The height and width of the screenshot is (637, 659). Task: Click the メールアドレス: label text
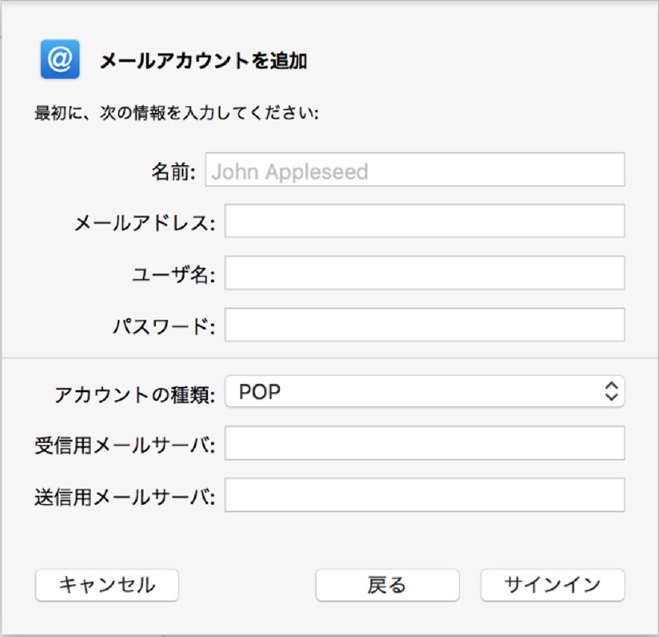point(145,223)
